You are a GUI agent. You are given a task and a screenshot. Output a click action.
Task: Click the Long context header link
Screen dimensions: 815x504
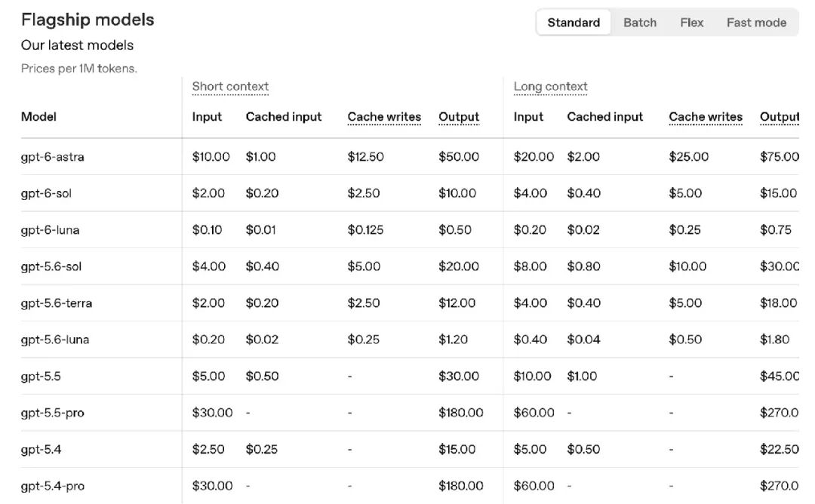click(550, 86)
